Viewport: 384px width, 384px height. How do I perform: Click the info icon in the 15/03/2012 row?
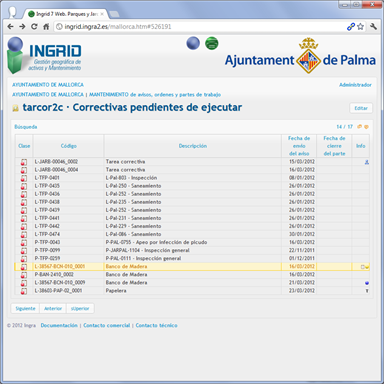(367, 162)
